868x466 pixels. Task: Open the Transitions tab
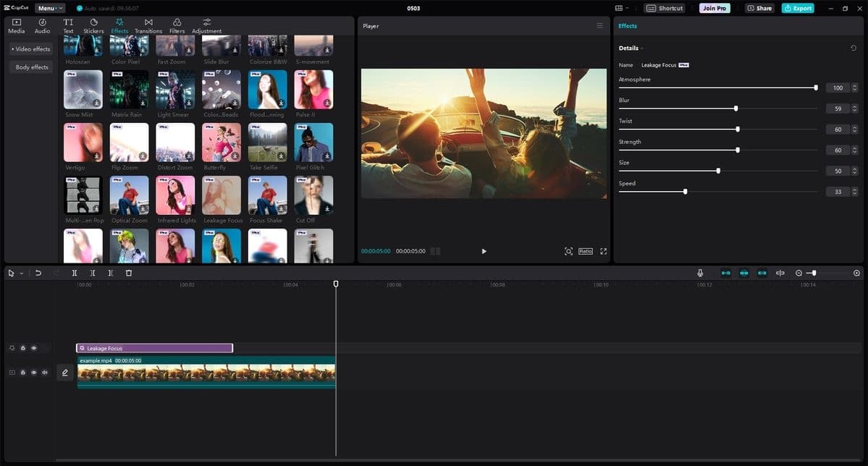coord(148,26)
